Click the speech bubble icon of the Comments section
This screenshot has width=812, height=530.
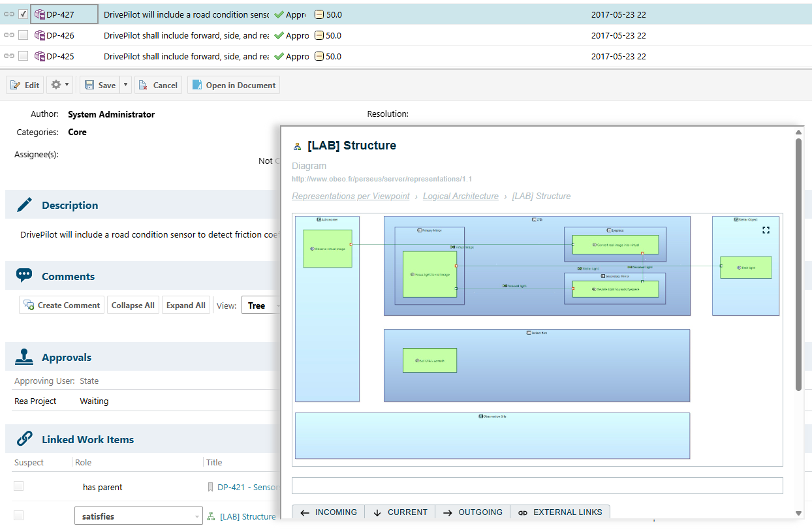(24, 275)
